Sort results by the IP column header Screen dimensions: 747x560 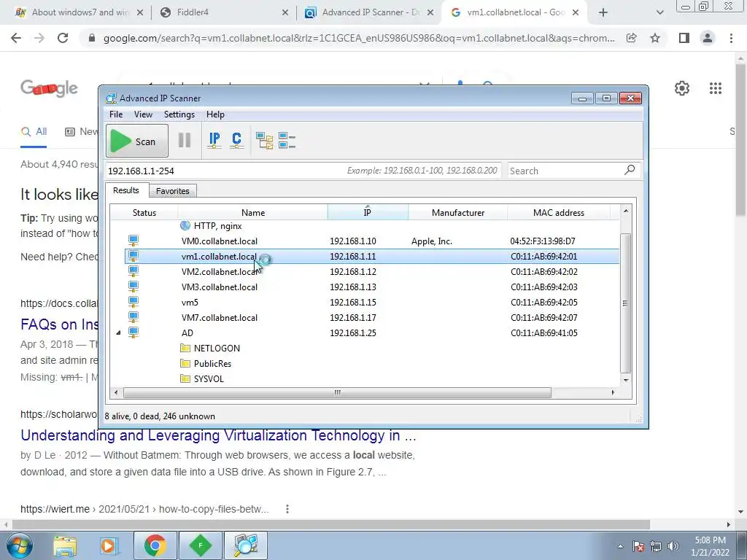[x=368, y=213]
